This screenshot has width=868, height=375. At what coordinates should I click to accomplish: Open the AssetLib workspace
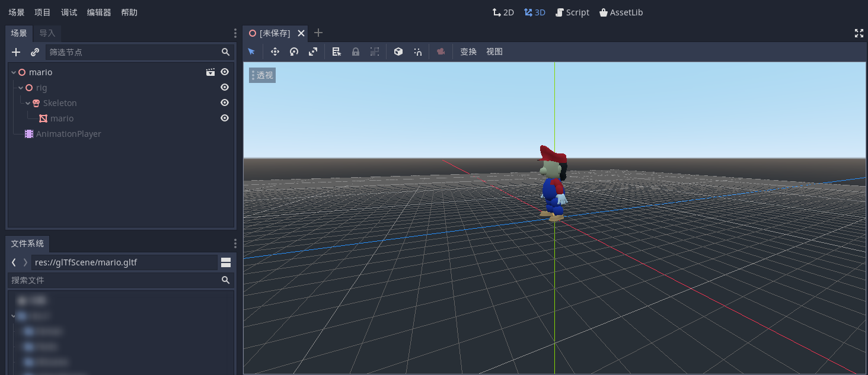pos(621,12)
